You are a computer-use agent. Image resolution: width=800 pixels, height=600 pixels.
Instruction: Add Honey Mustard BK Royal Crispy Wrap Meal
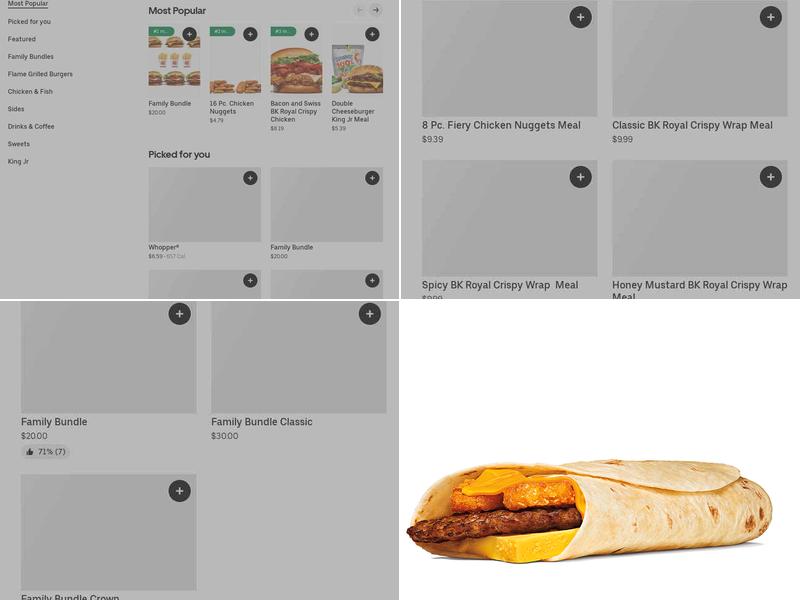[770, 177]
